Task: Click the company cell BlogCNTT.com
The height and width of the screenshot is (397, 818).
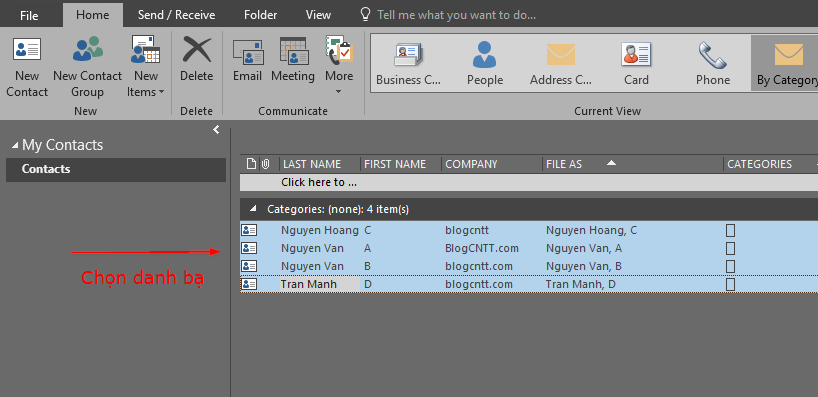Action: [482, 248]
